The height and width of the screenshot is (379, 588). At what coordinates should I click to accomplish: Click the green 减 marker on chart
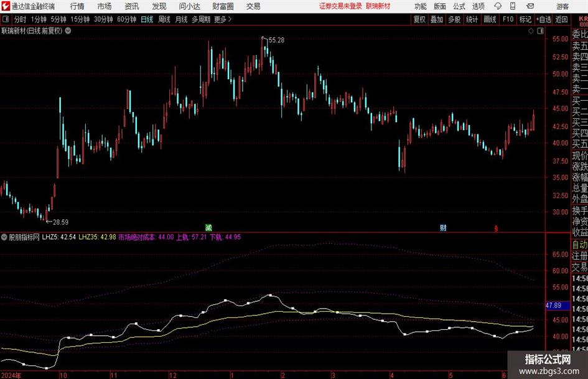coord(208,227)
